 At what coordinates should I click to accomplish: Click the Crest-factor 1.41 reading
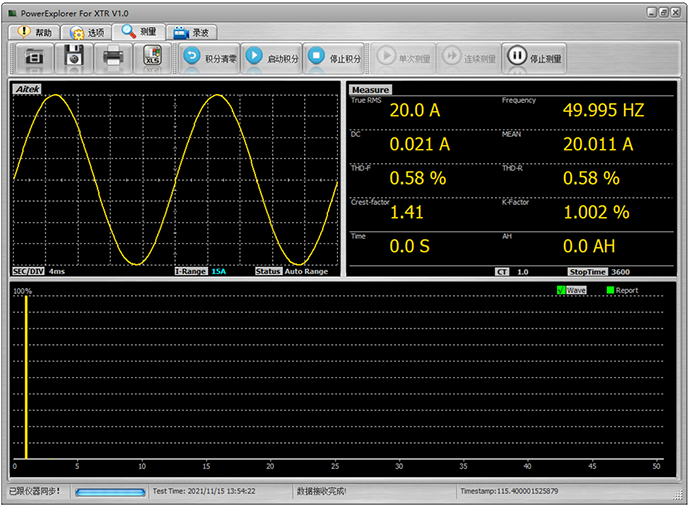pyautogui.click(x=407, y=212)
